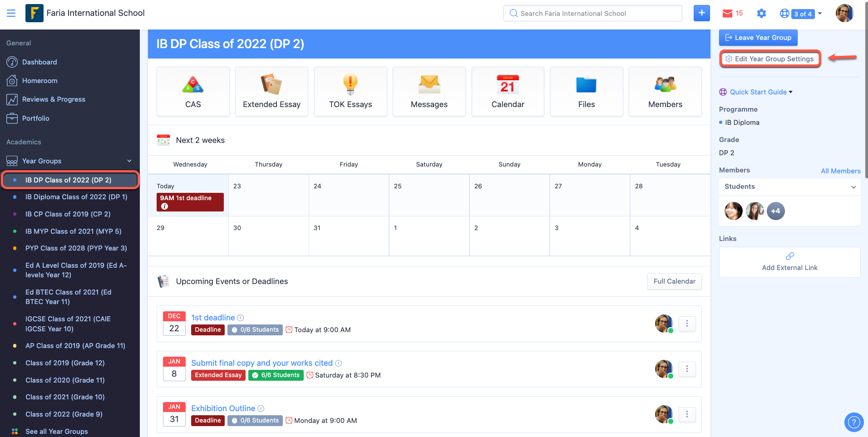Image resolution: width=868 pixels, height=437 pixels.
Task: Select IB MYP Class of 2021 (MYP 5)
Action: click(x=74, y=231)
